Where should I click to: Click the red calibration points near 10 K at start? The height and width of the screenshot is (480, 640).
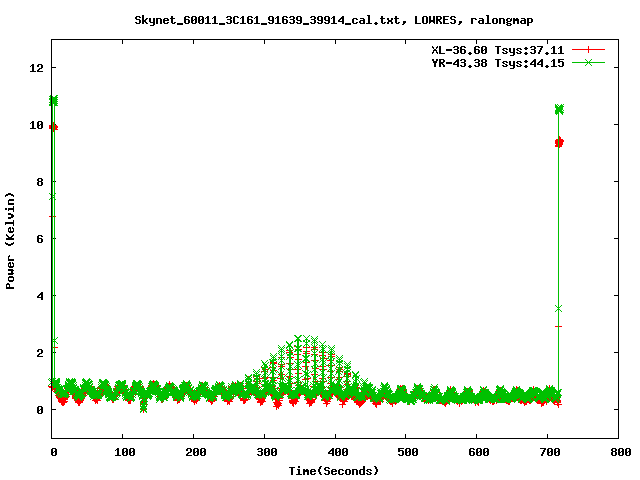(x=53, y=127)
